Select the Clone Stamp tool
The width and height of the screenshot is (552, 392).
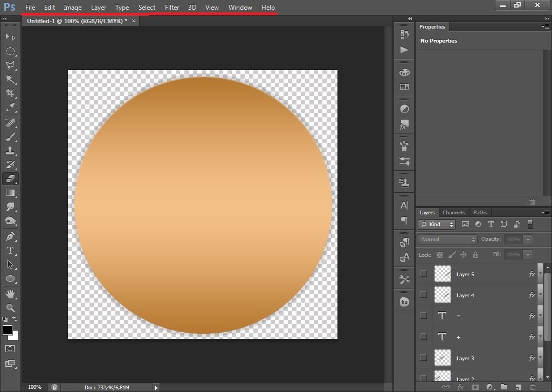[x=10, y=151]
